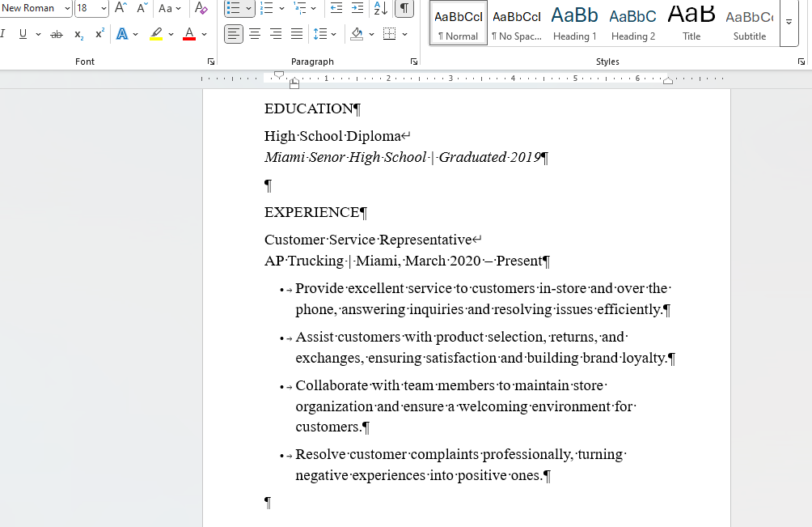
Task: Apply No Spacing style
Action: coord(517,23)
